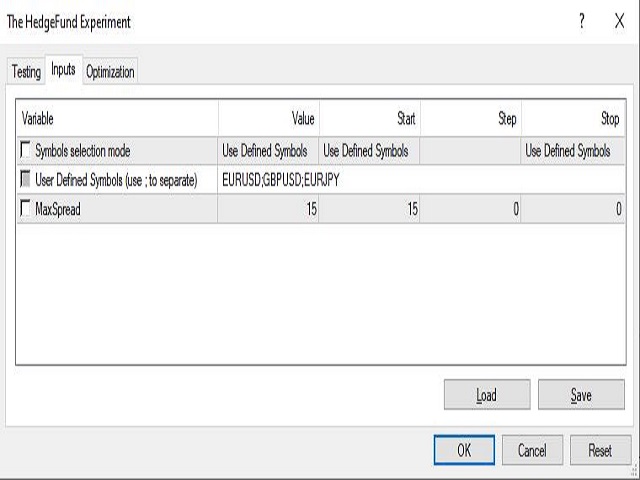This screenshot has width=640, height=480.
Task: Click the Step column header
Action: (x=471, y=118)
